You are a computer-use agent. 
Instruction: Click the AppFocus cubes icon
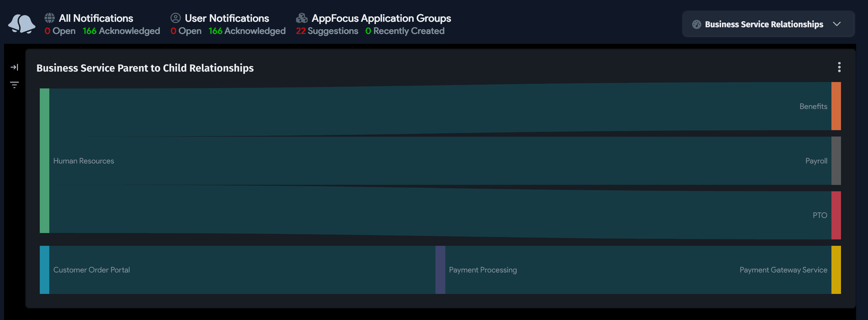(302, 18)
